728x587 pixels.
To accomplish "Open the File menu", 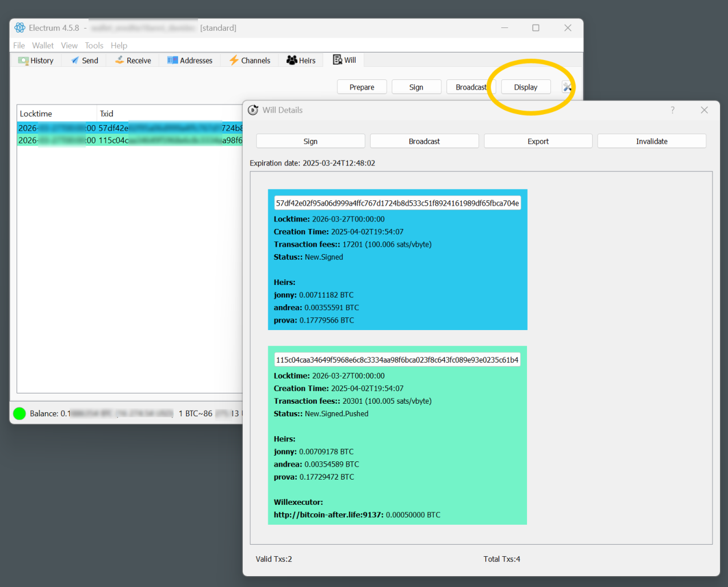I will pyautogui.click(x=19, y=45).
